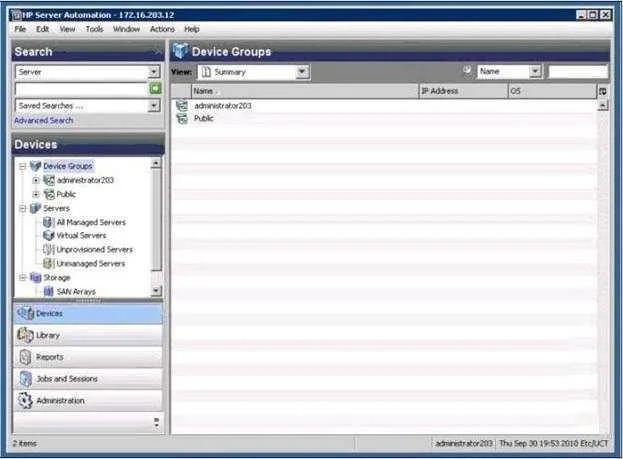Viewport: 623px width, 459px height.
Task: Click the Storage node icon
Action: [x=35, y=277]
